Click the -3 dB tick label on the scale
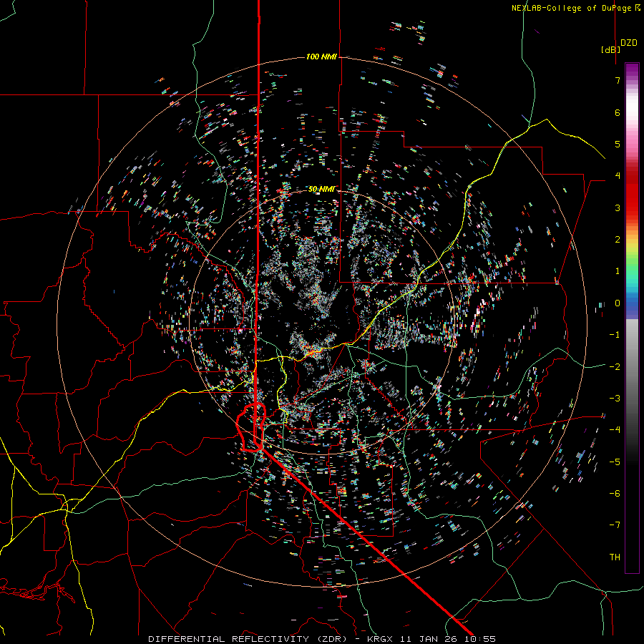 615,399
